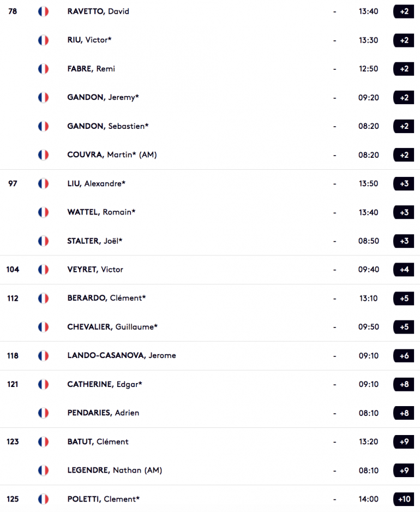Open player FABRE, Remi
Viewport: 420px width, 512px height.
[x=91, y=69]
